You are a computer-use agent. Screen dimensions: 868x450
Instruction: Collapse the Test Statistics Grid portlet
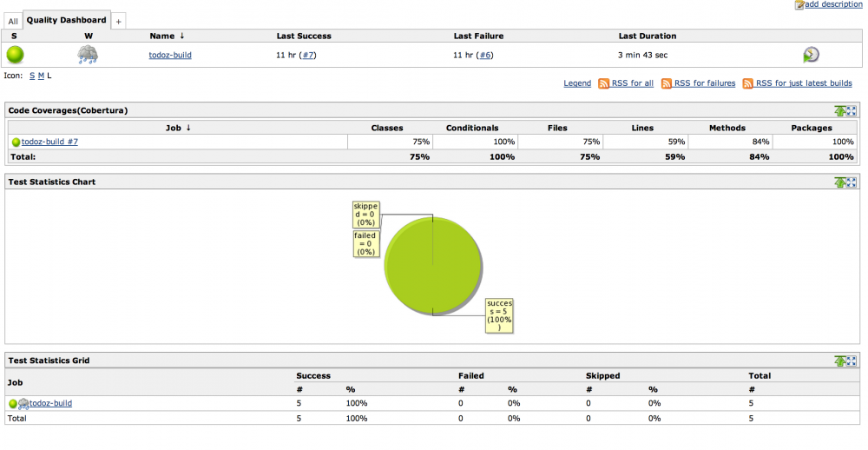(x=839, y=361)
